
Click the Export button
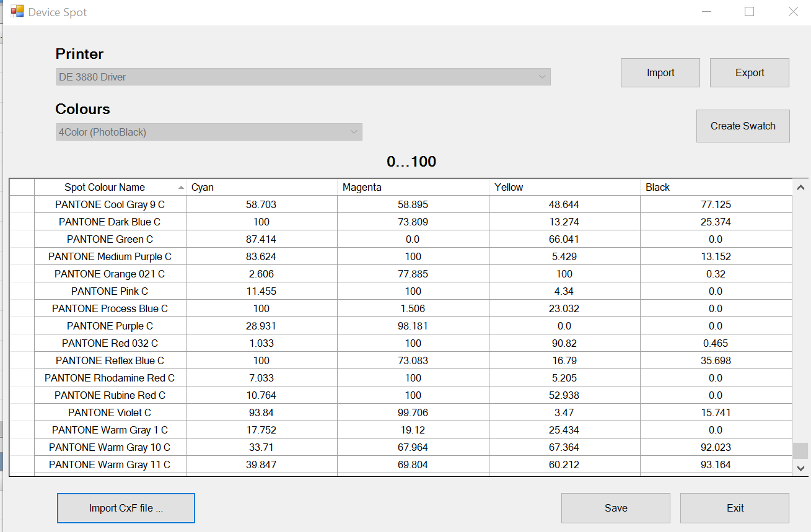click(749, 72)
